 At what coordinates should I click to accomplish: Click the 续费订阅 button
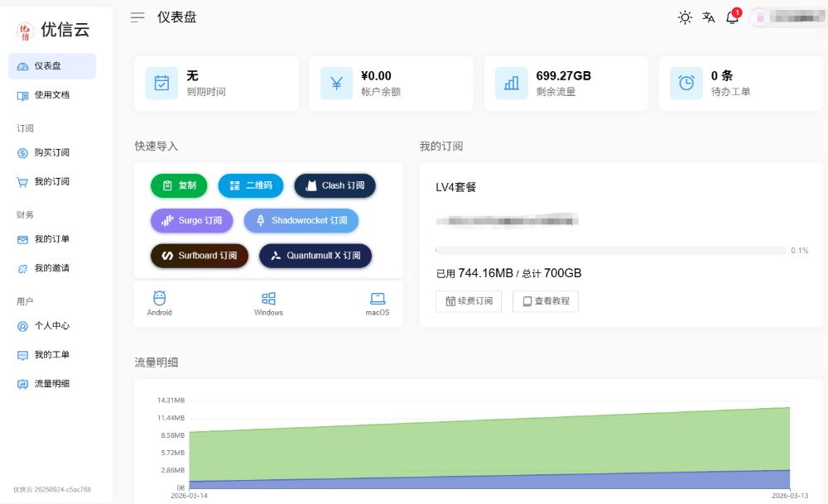click(469, 301)
